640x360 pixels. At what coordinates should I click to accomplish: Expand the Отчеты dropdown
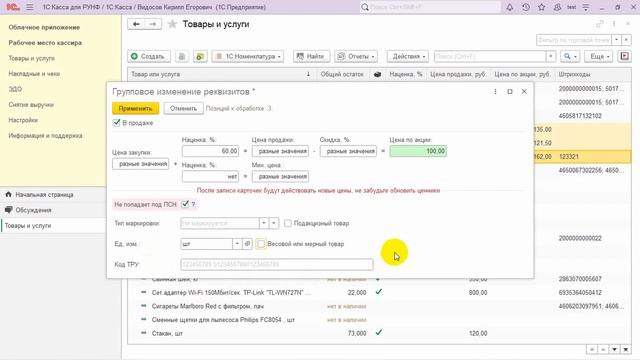click(x=356, y=56)
